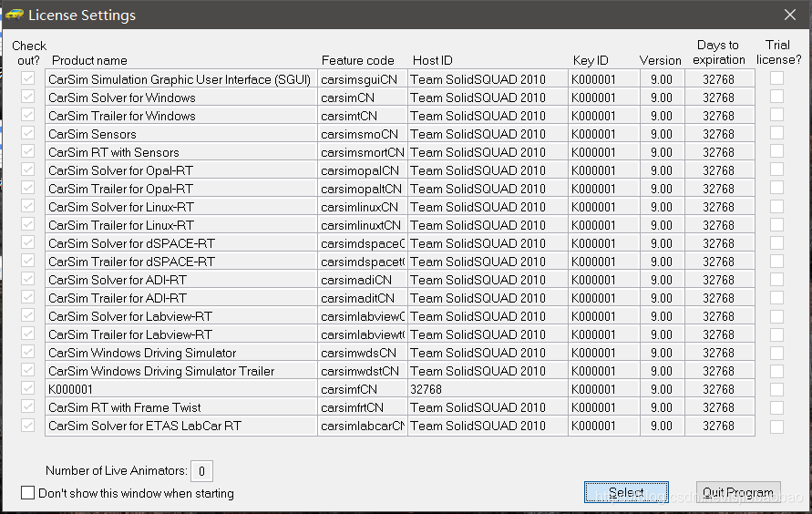Toggle check out for CarSim Trailer for ADI-RT

pos(28,297)
